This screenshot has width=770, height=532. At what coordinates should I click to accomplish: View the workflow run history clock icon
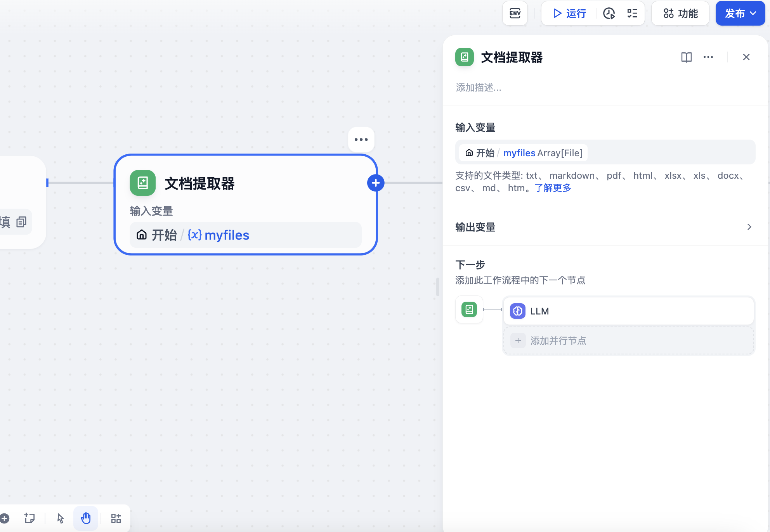pos(609,14)
